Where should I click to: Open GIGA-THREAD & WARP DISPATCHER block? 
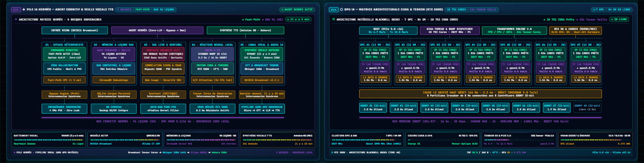(449, 31)
